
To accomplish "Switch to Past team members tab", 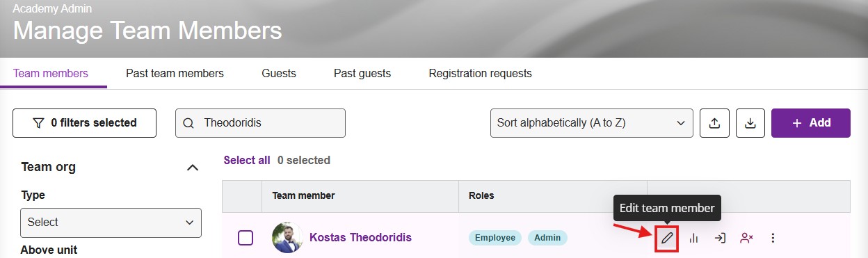I will coord(175,73).
